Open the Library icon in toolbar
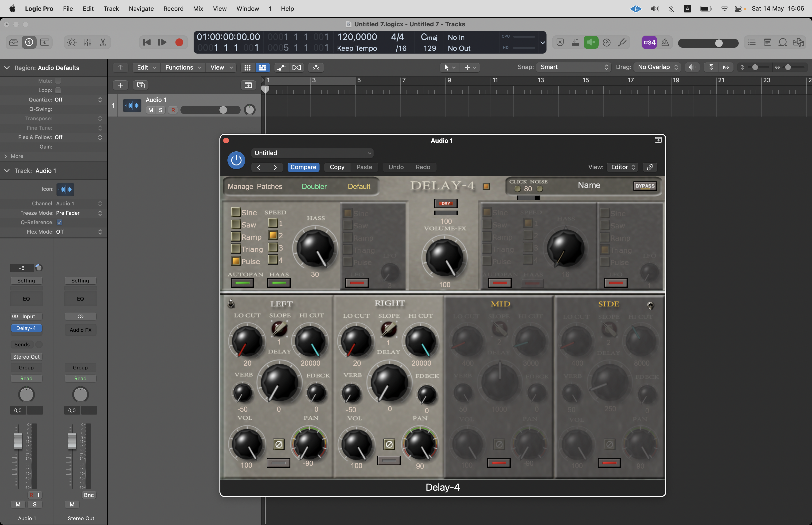Image resolution: width=812 pixels, height=525 pixels. [14, 42]
